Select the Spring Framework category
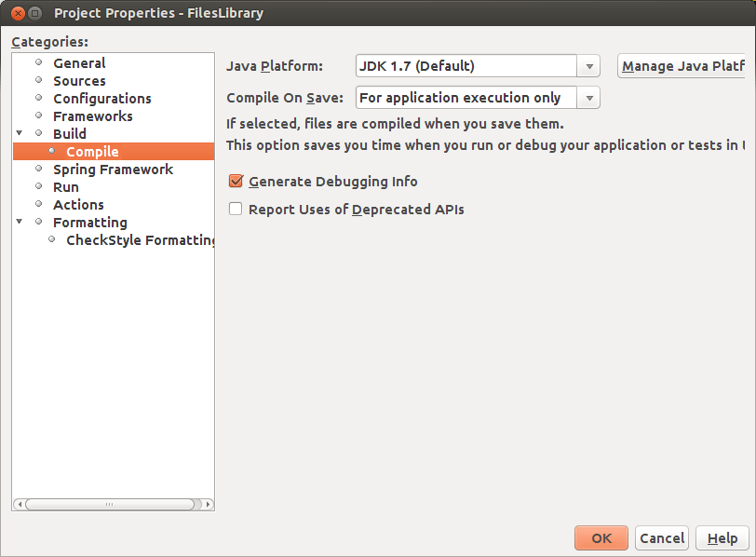Viewport: 756px width, 557px height. click(113, 170)
